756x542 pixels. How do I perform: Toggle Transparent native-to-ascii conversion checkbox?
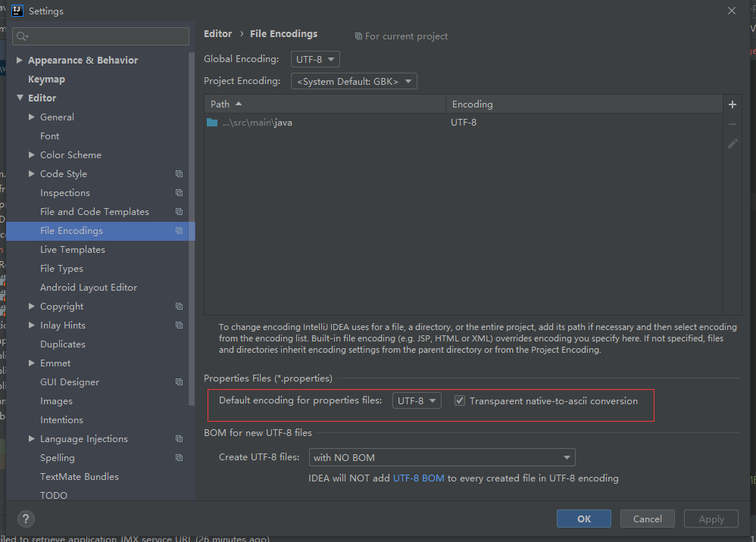[460, 401]
